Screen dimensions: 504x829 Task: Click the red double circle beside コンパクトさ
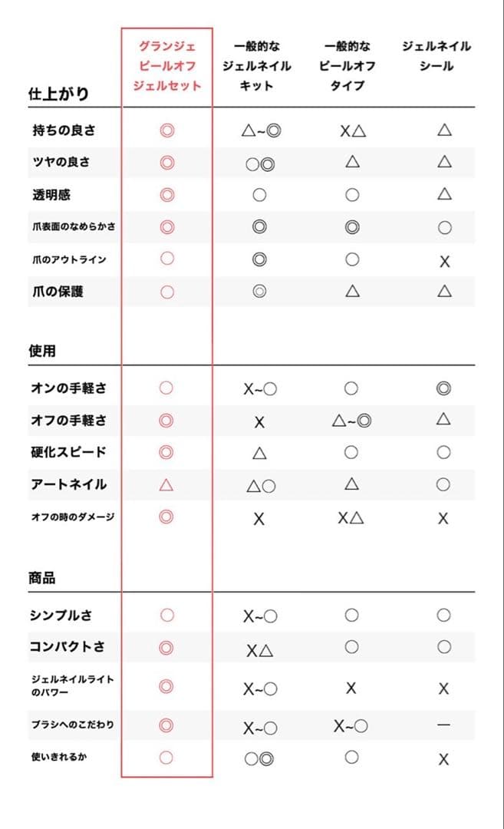166,648
